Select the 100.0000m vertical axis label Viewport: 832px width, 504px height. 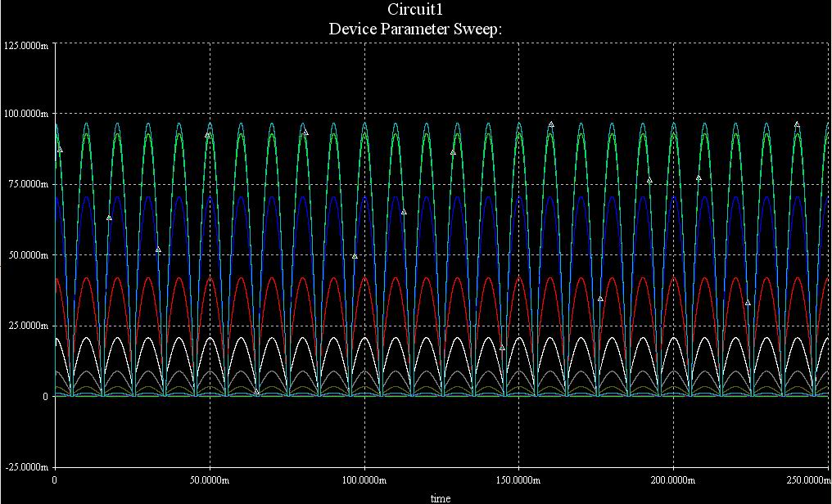(26, 114)
